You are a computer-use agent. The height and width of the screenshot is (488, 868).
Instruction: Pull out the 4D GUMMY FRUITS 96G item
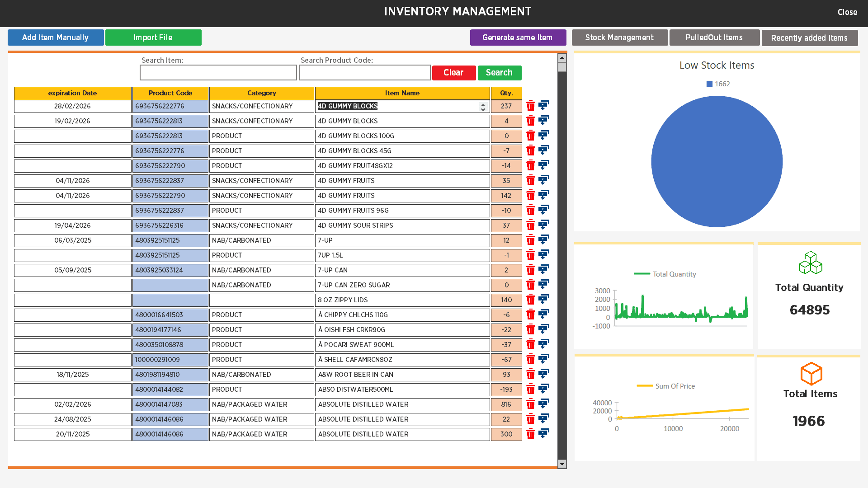tap(544, 210)
